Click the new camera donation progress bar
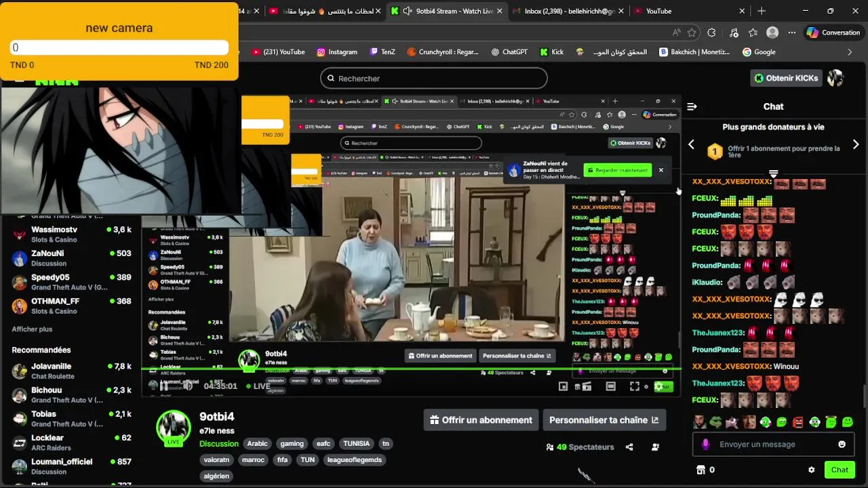This screenshot has width=868, height=488. 119,47
